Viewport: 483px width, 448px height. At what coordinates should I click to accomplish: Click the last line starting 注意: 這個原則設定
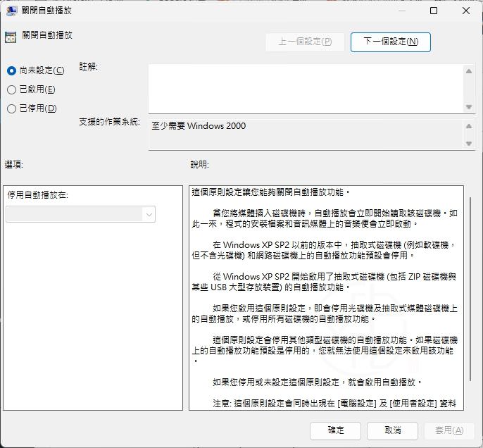[x=334, y=404]
